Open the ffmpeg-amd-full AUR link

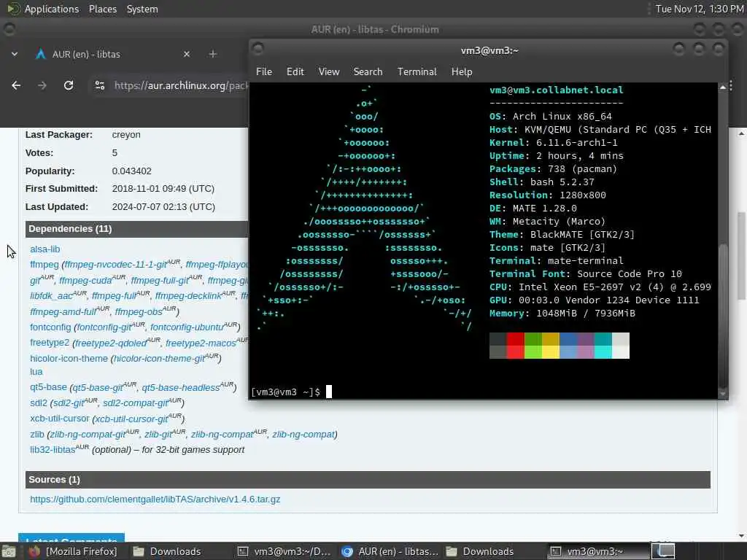[63, 311]
